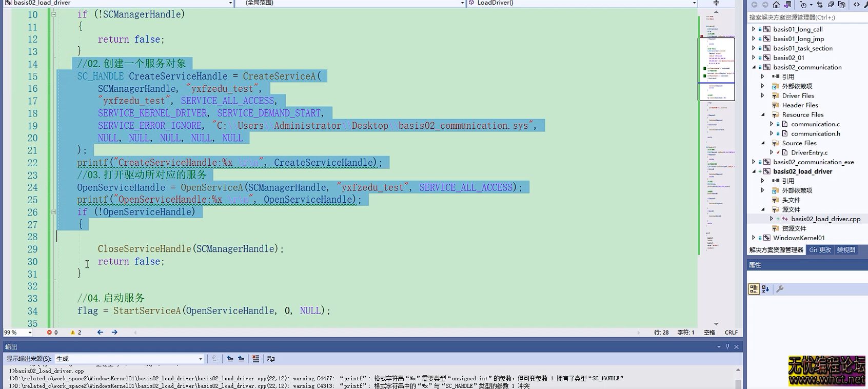Image resolution: width=868 pixels, height=389 pixels.
Task: Open DriverEntry.c in Solution Explorer
Action: pos(809,152)
